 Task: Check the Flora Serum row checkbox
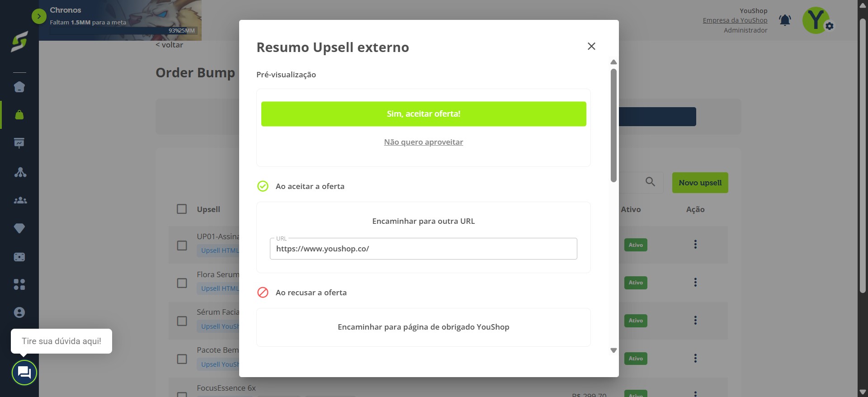(x=182, y=283)
